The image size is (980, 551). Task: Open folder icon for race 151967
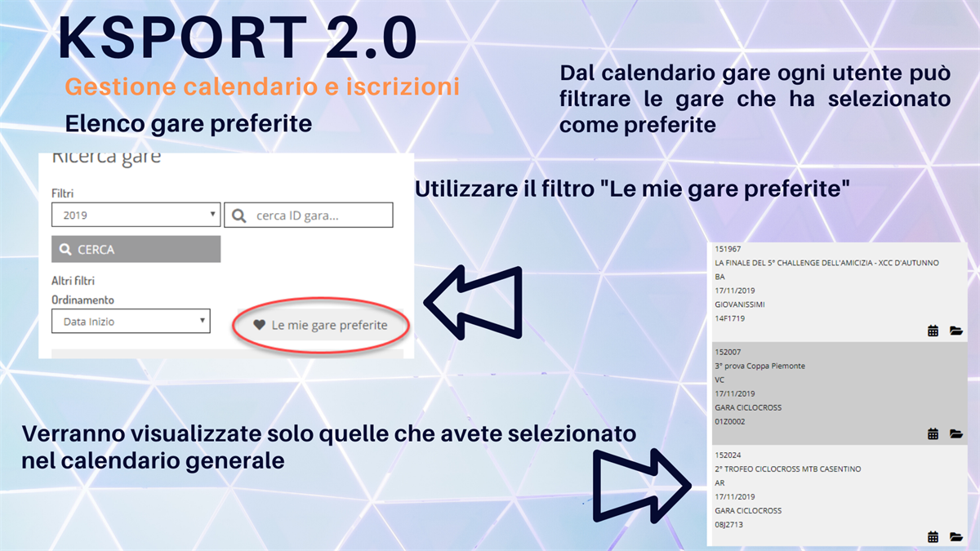[x=956, y=331]
